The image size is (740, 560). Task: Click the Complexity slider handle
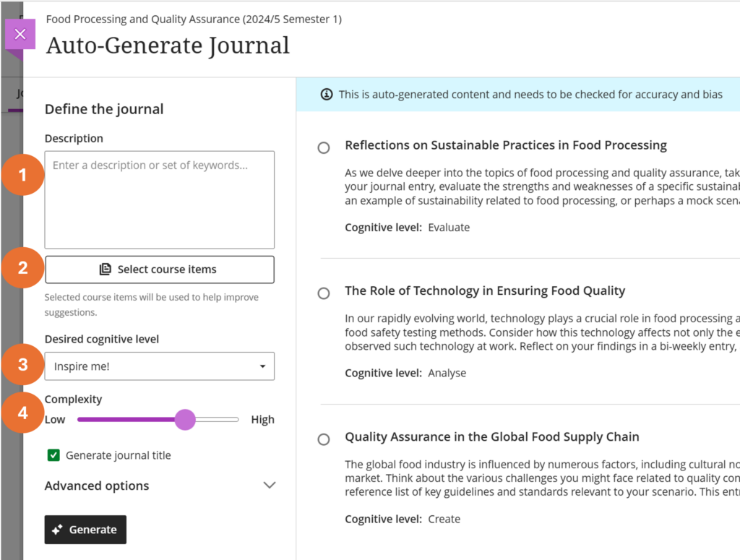pyautogui.click(x=185, y=419)
